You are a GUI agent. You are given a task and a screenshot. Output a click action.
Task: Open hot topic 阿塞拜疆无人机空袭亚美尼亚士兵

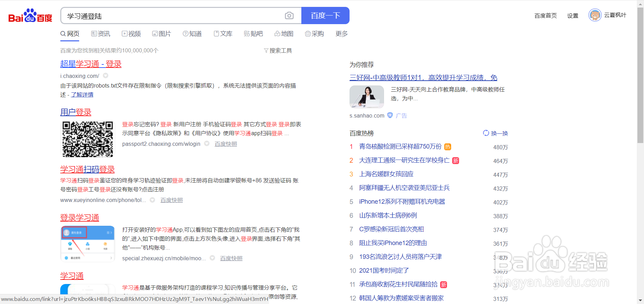click(x=404, y=188)
